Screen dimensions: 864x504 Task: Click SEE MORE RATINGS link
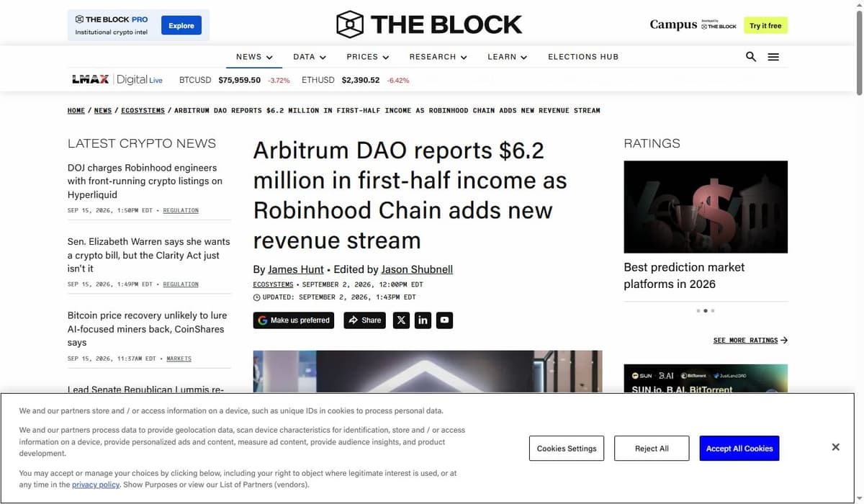click(750, 340)
